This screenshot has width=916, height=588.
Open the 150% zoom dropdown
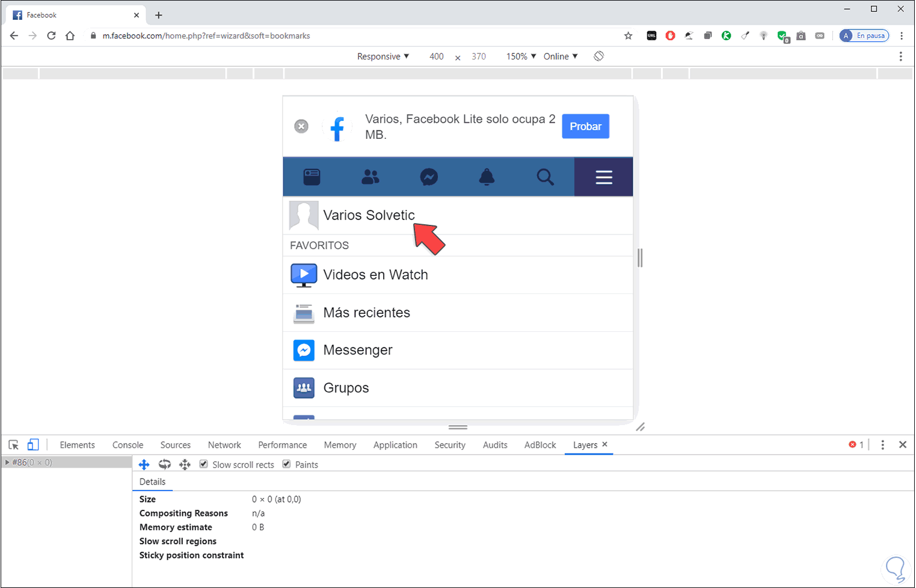pyautogui.click(x=521, y=57)
